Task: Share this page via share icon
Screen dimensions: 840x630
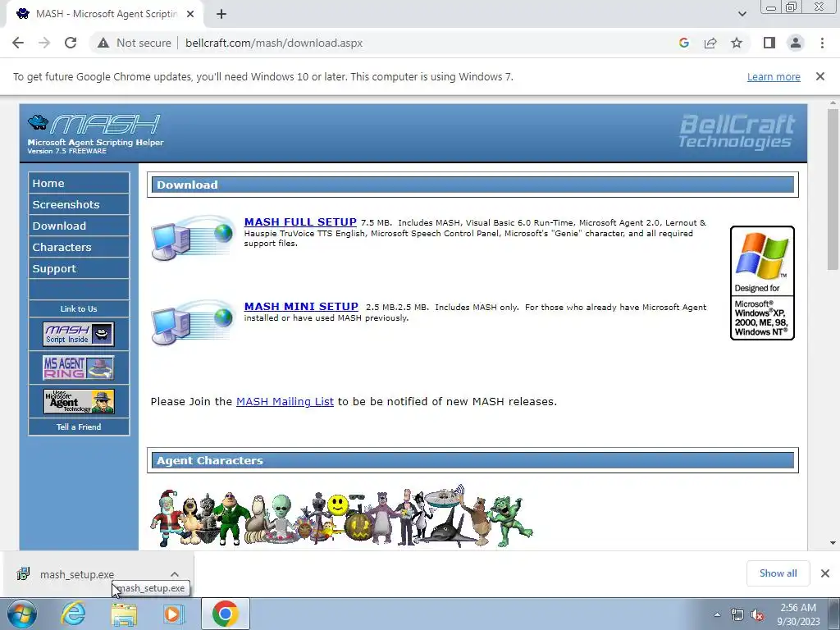Action: (x=710, y=43)
